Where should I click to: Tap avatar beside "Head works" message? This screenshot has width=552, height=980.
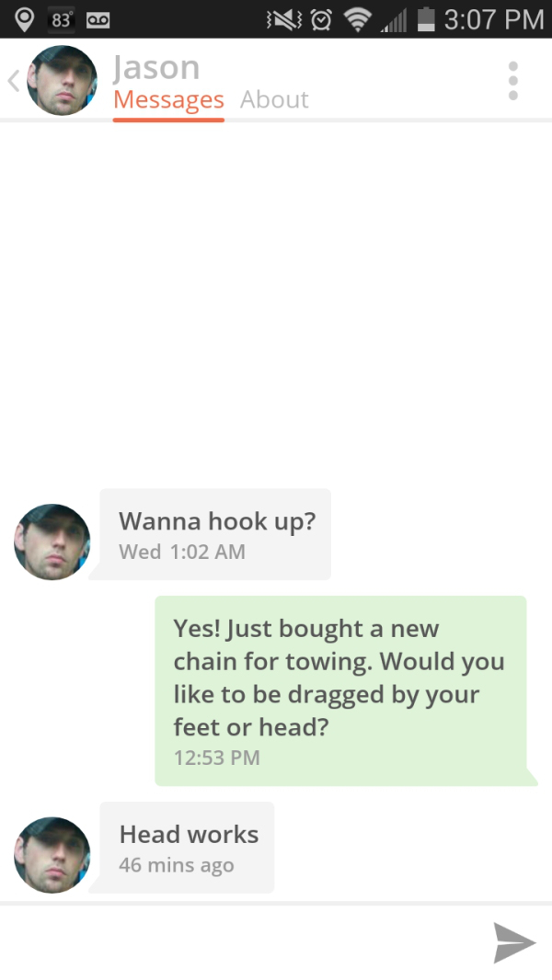[x=52, y=855]
